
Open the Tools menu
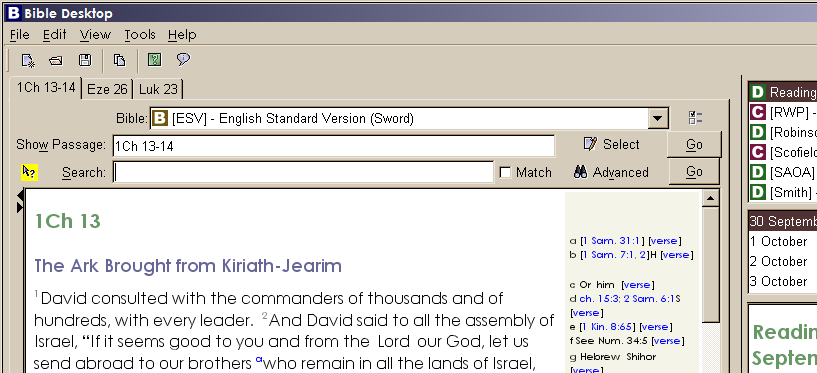(140, 35)
